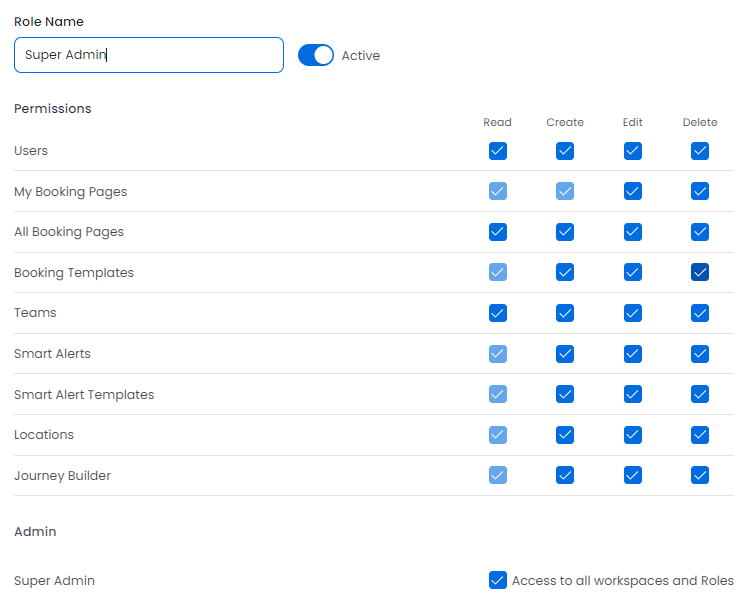The width and height of the screenshot is (749, 614).
Task: Uncheck Smart Alerts Edit permission
Action: coord(632,354)
